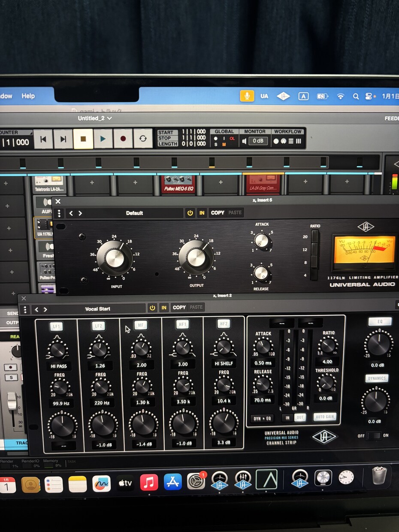Screen dimensions: 399x532
Task: Load previous preset in Channel Strip
Action: click(x=36, y=309)
